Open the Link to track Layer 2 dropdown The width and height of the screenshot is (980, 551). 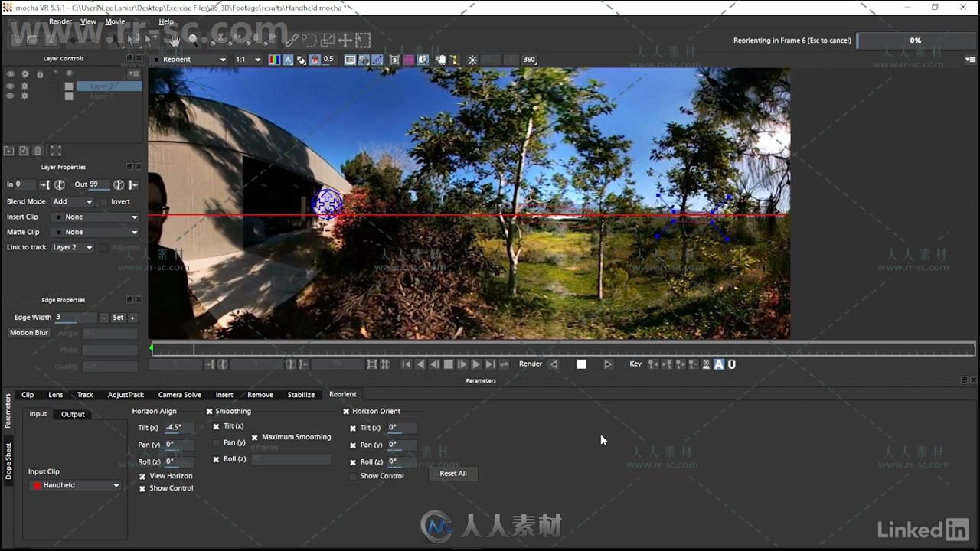coord(72,248)
